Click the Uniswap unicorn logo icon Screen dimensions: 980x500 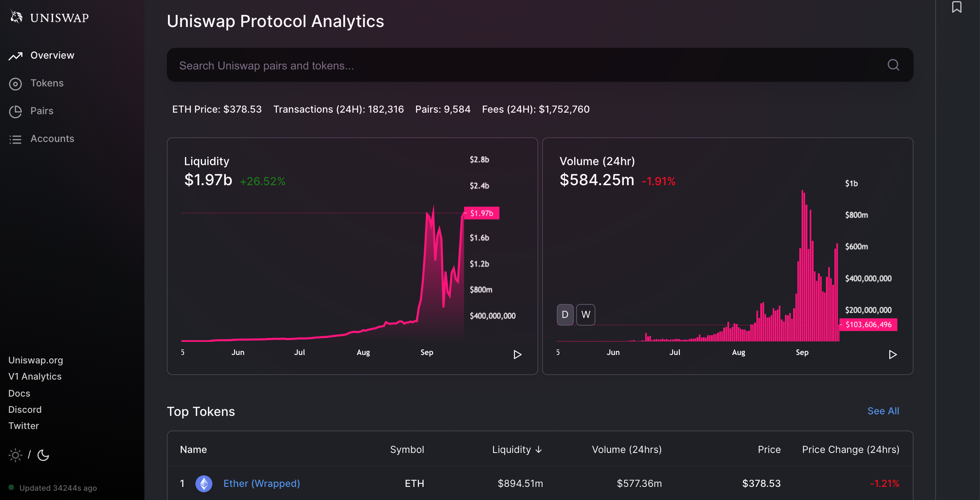pyautogui.click(x=16, y=17)
